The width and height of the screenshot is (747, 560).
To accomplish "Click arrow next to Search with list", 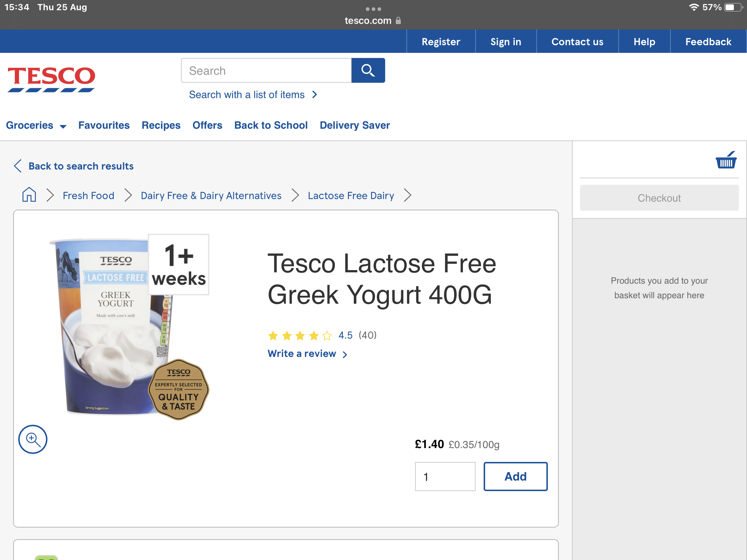I will tap(315, 95).
